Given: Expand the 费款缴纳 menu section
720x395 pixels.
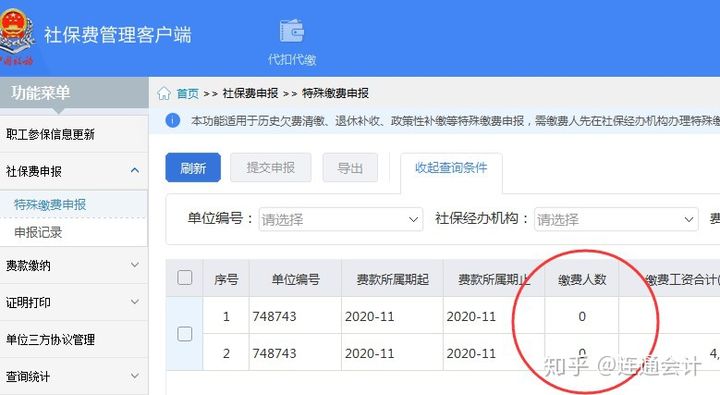Looking at the screenshot, I should 135,265.
